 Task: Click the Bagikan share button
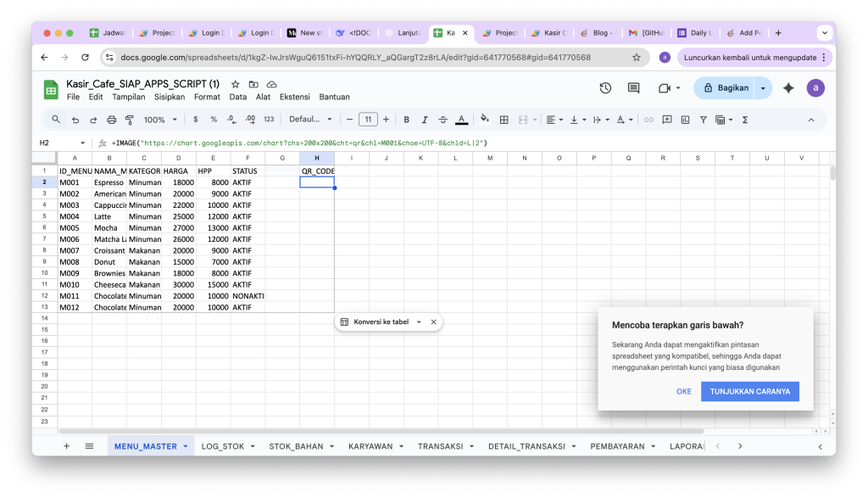tap(726, 88)
